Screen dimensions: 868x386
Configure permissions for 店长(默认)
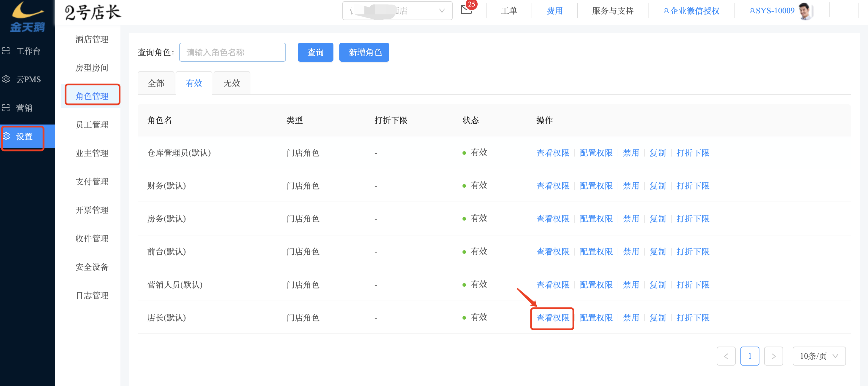596,318
